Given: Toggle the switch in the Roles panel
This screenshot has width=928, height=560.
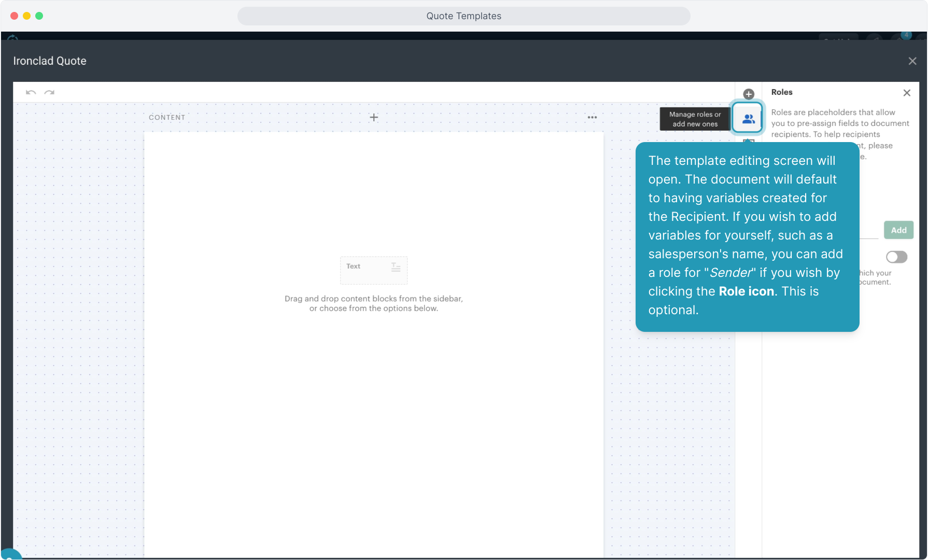Looking at the screenshot, I should (x=896, y=257).
